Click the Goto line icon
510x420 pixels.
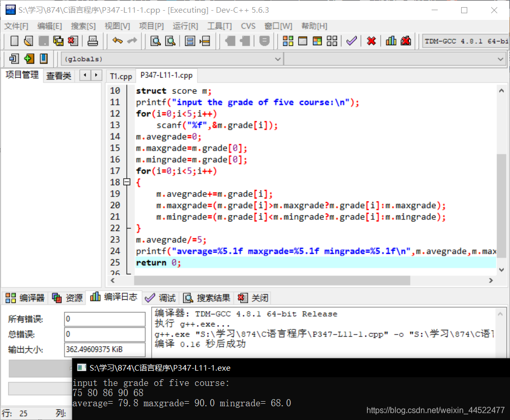coord(205,41)
